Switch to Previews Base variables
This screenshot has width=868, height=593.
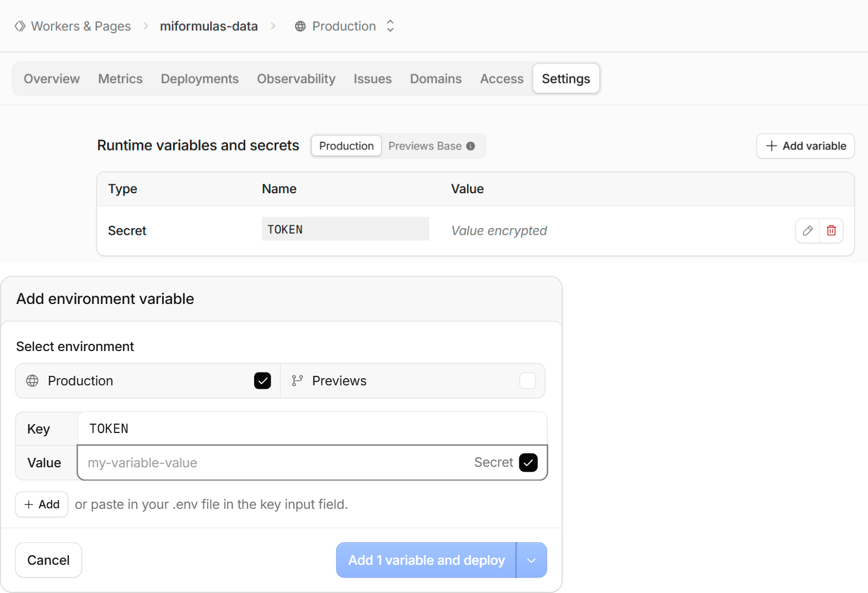click(x=432, y=146)
